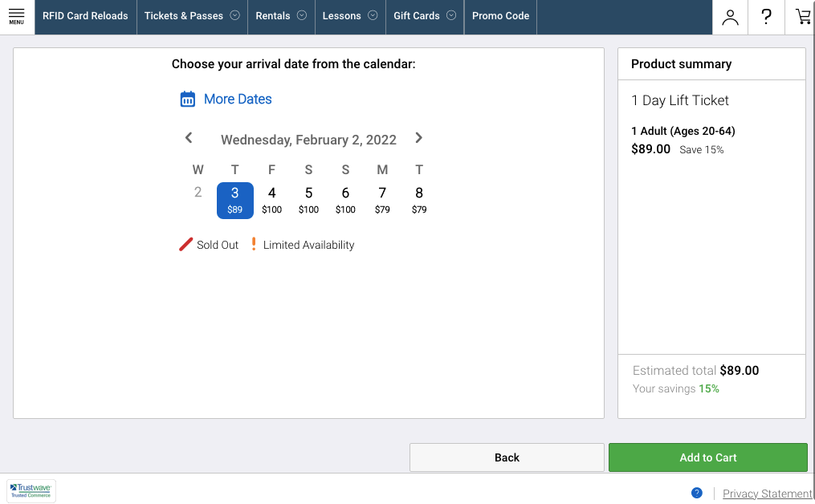This screenshot has width=815, height=504.
Task: Pick Monday the 7th at $79
Action: [382, 200]
